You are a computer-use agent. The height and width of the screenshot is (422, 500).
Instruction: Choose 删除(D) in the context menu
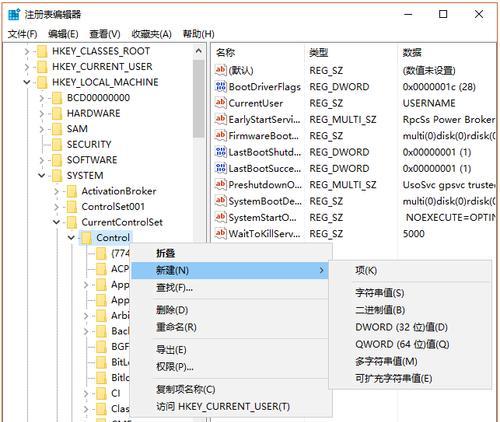[x=230, y=310]
